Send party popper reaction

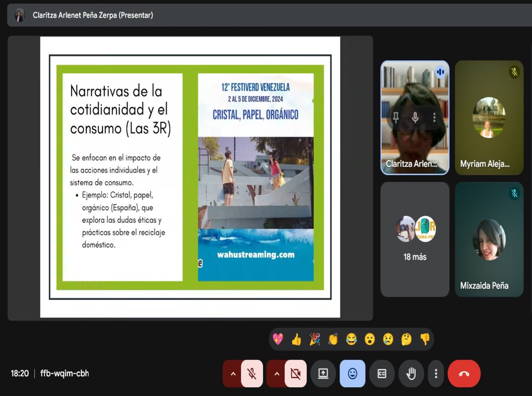[x=315, y=339]
